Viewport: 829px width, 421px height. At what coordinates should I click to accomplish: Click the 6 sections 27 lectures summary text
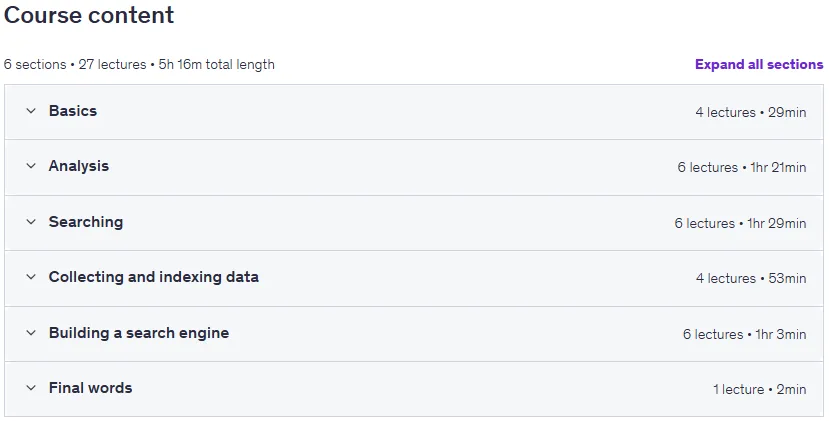coord(75,65)
